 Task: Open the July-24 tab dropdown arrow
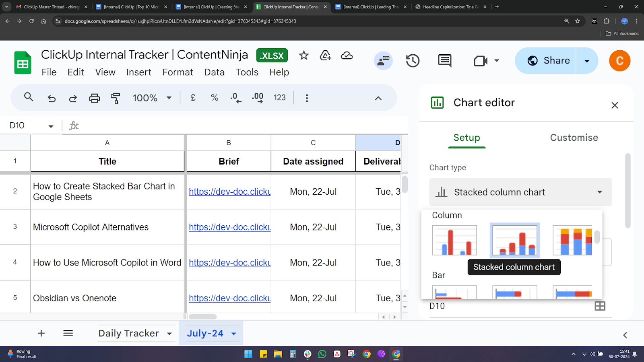(x=234, y=334)
